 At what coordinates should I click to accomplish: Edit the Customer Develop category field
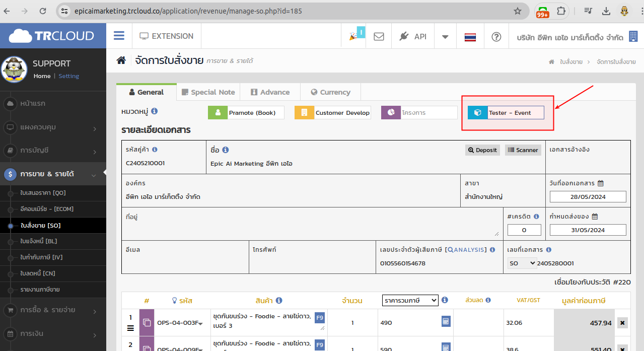(x=343, y=112)
